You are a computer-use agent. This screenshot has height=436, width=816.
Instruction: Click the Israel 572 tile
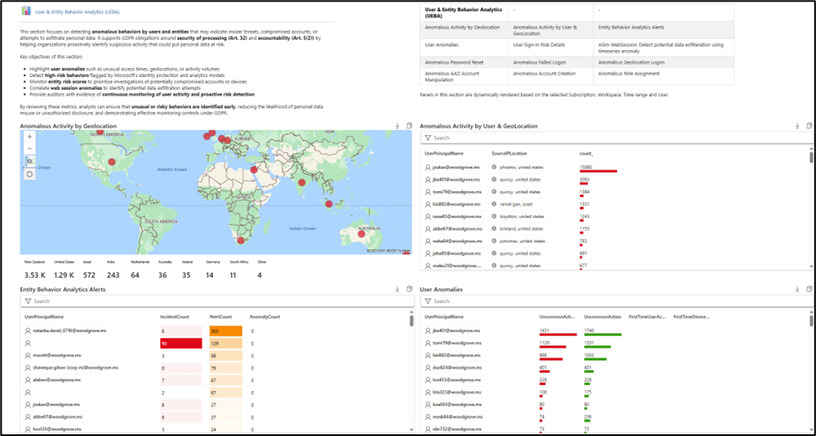[91, 271]
